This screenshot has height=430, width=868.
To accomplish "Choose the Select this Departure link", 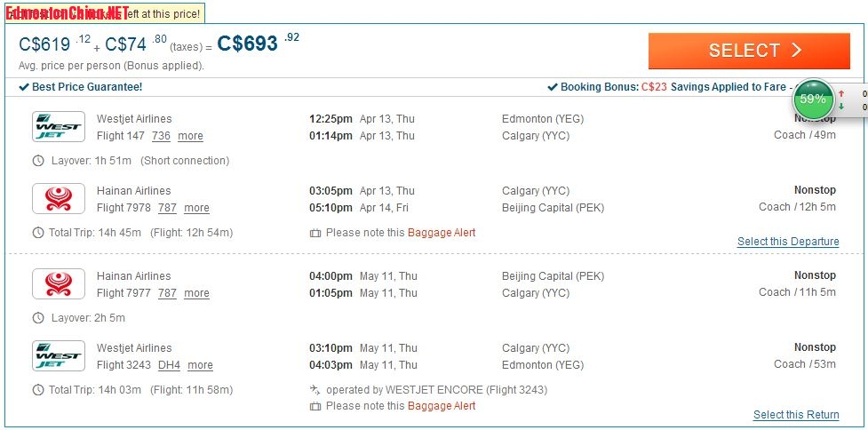I will pyautogui.click(x=788, y=242).
